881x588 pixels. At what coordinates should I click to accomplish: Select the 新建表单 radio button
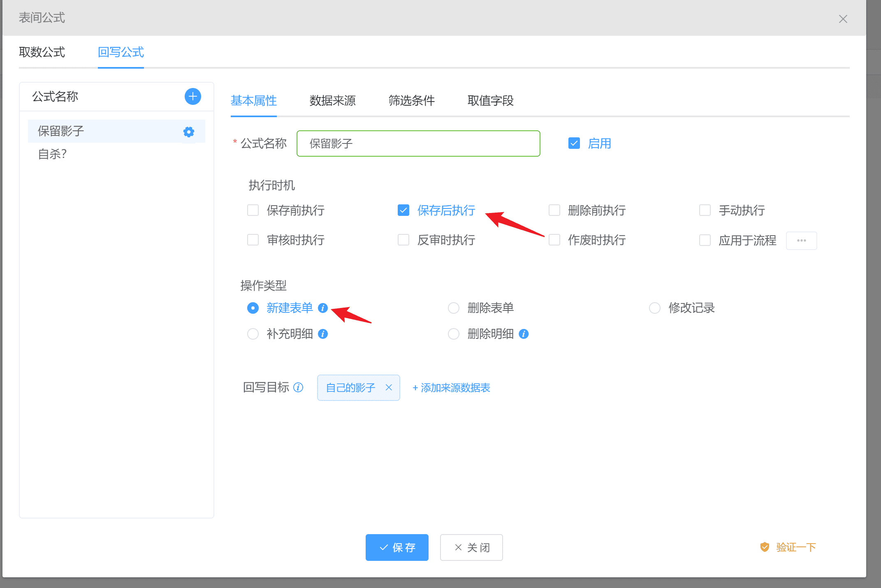(253, 308)
